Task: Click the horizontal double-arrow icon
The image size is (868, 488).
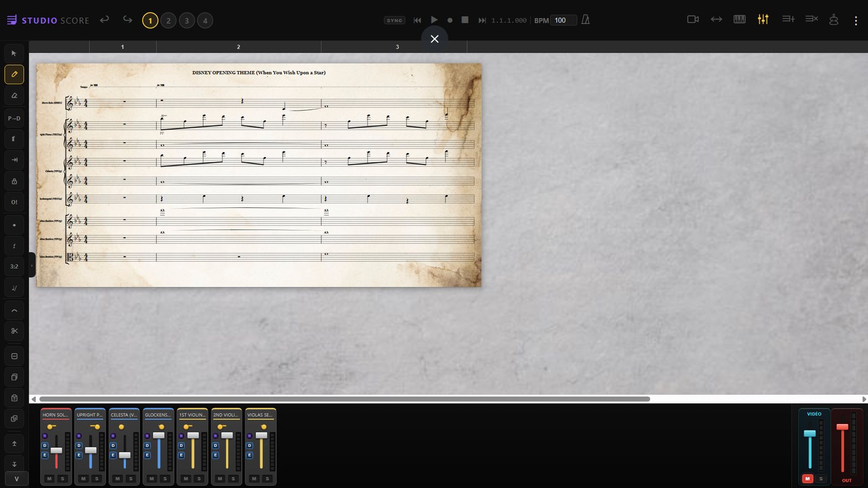Action: click(x=717, y=20)
